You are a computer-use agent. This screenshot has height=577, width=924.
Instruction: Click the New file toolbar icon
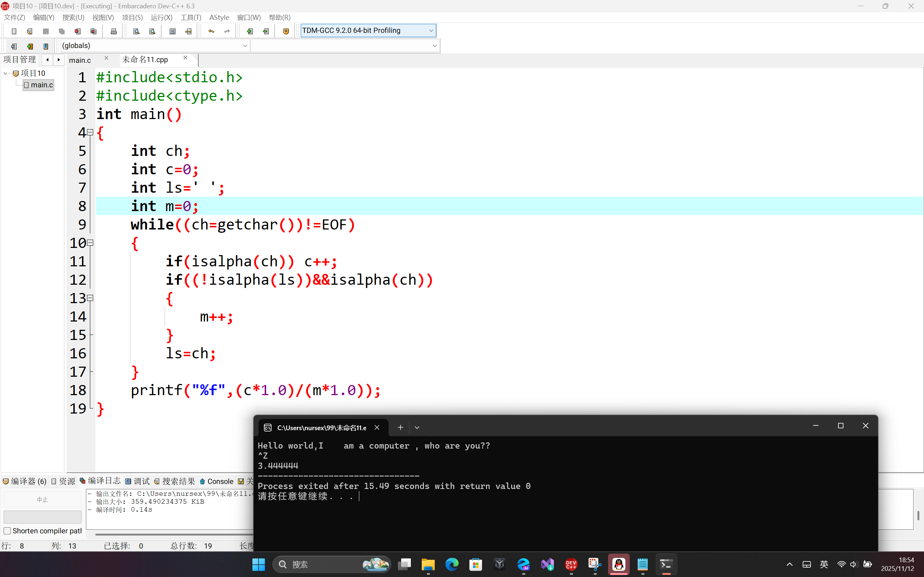coord(14,31)
